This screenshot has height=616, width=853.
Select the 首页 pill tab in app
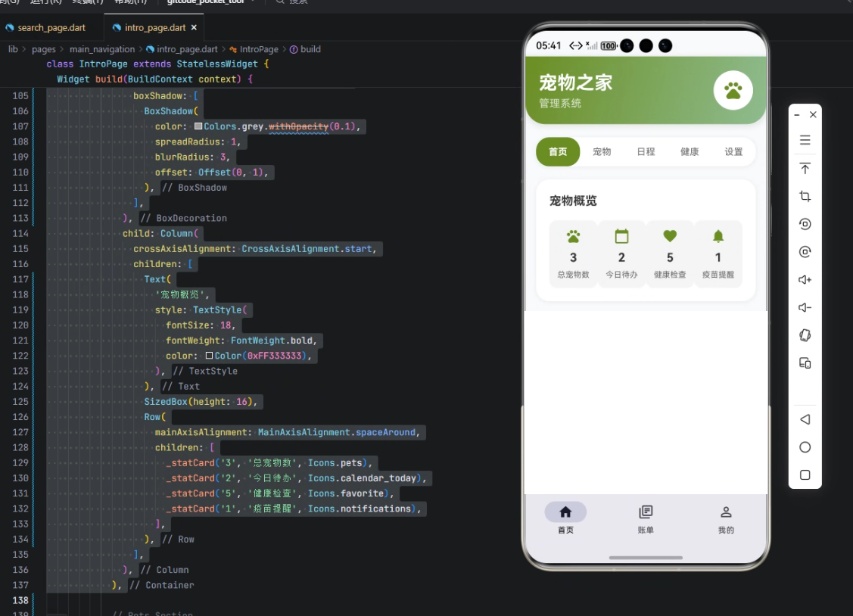point(558,151)
